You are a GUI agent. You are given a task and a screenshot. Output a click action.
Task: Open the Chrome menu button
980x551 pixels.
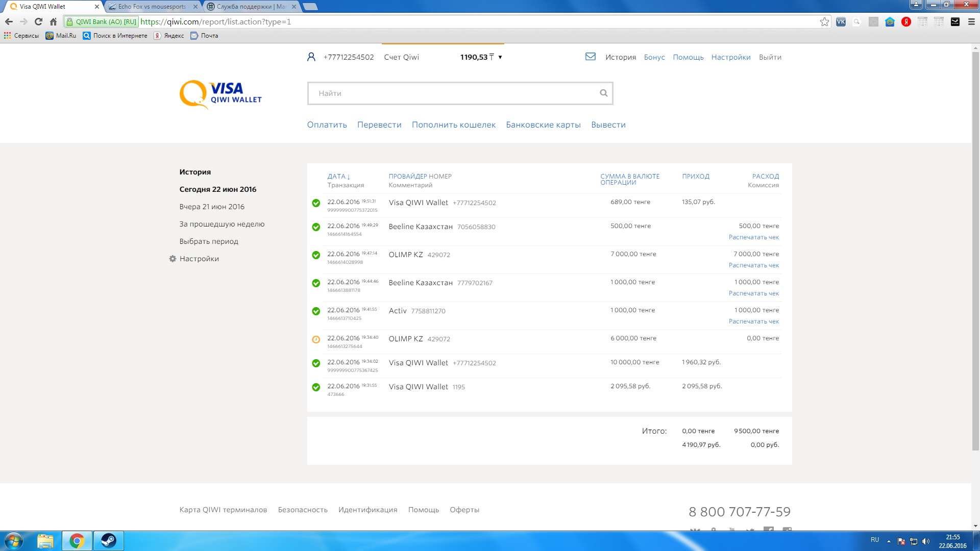(x=971, y=21)
